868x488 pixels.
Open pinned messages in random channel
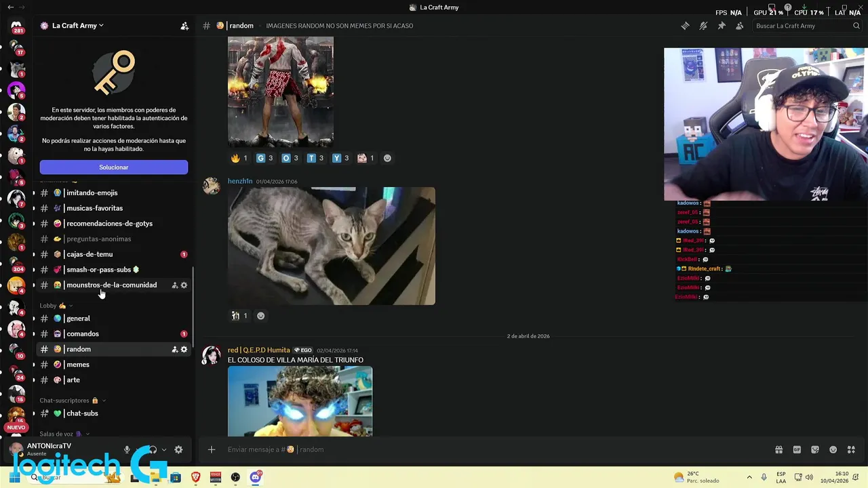pos(722,26)
